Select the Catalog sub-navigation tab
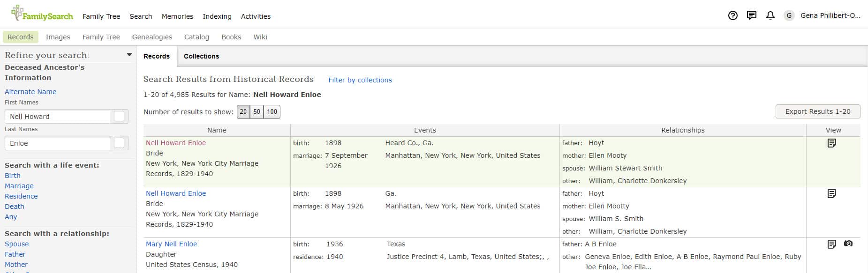 click(196, 37)
